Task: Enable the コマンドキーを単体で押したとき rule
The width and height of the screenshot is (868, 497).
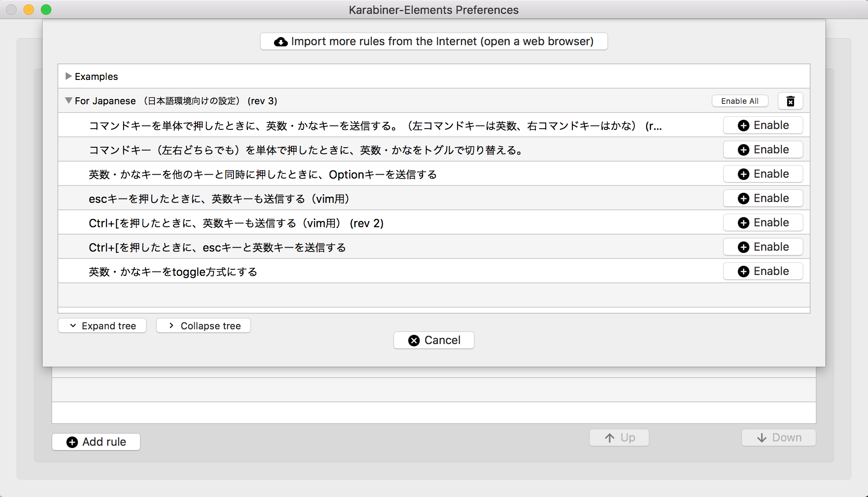Action: [763, 125]
